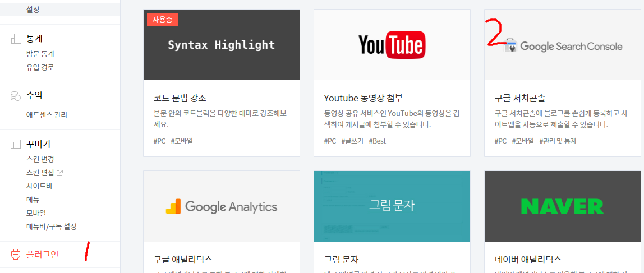This screenshot has height=273, width=644.
Task: Open the 플러그인 plug icon in sidebar
Action: (x=15, y=255)
